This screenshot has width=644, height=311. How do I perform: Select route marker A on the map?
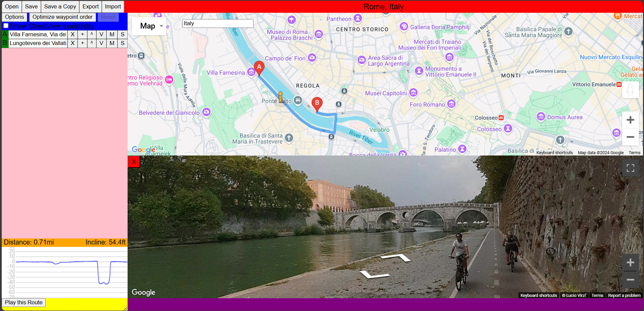(259, 68)
